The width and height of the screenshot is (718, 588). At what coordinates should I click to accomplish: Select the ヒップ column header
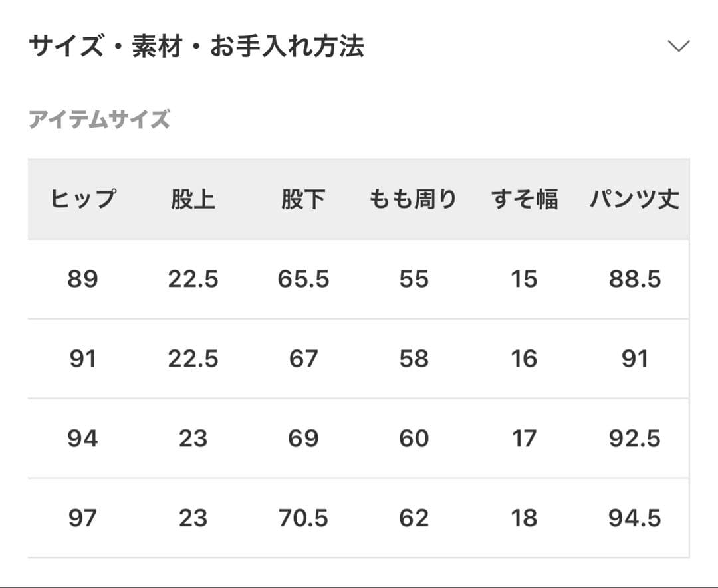(x=82, y=199)
